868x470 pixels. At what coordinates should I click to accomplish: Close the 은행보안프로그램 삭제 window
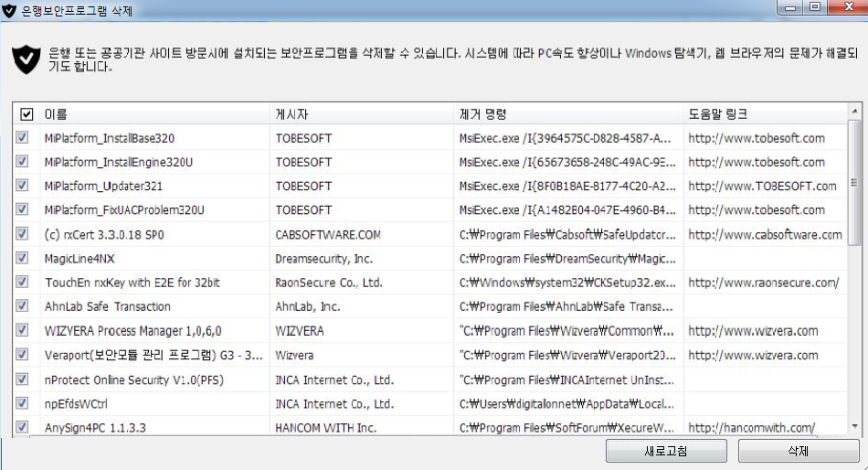(849, 7)
